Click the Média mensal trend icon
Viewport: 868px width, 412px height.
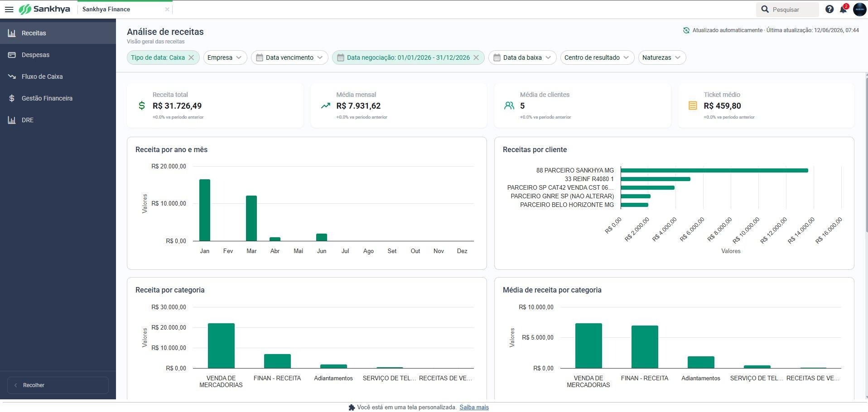[x=326, y=106]
